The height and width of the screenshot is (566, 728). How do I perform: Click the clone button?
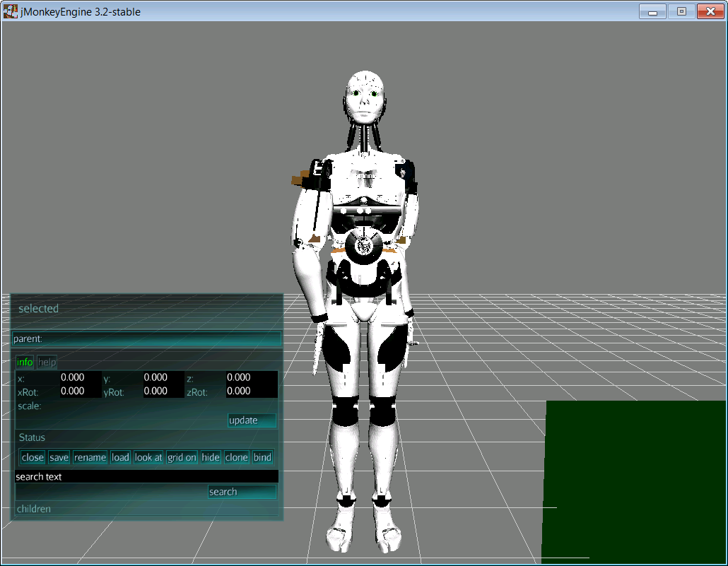237,457
